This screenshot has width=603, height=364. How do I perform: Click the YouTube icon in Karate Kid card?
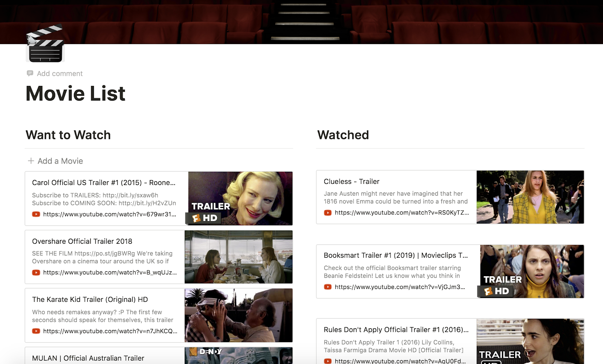tap(36, 331)
